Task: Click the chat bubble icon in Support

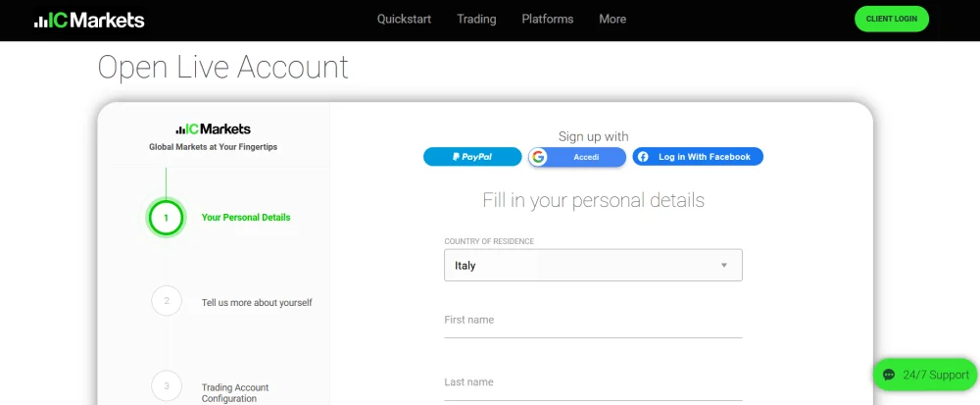Action: point(889,375)
